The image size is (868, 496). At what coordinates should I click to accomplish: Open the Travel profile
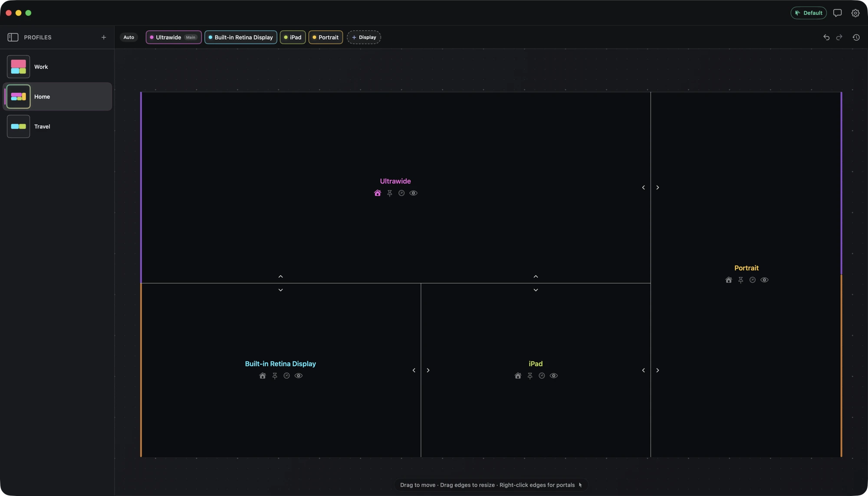[57, 127]
